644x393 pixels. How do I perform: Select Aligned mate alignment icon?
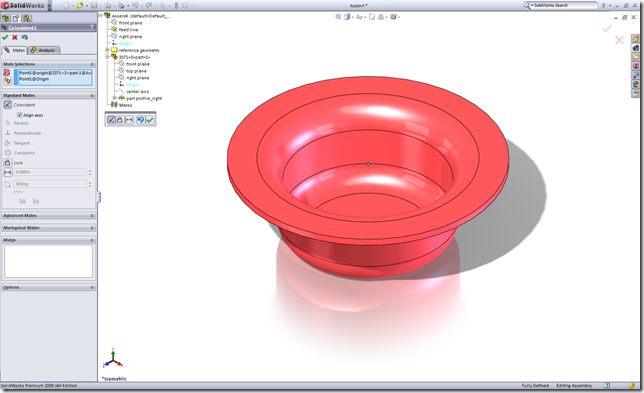tap(22, 201)
